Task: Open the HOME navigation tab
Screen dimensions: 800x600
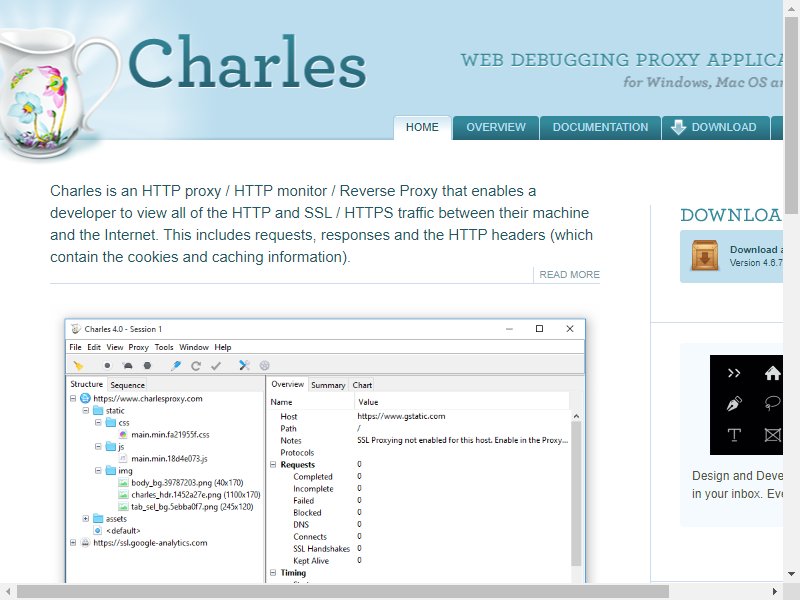Action: coord(422,128)
